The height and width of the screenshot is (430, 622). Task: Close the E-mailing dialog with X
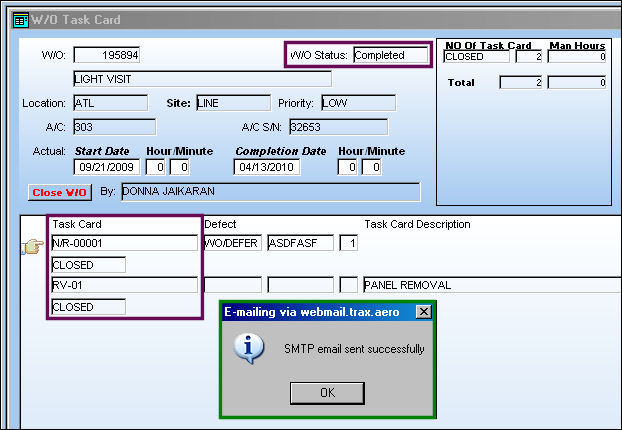423,312
